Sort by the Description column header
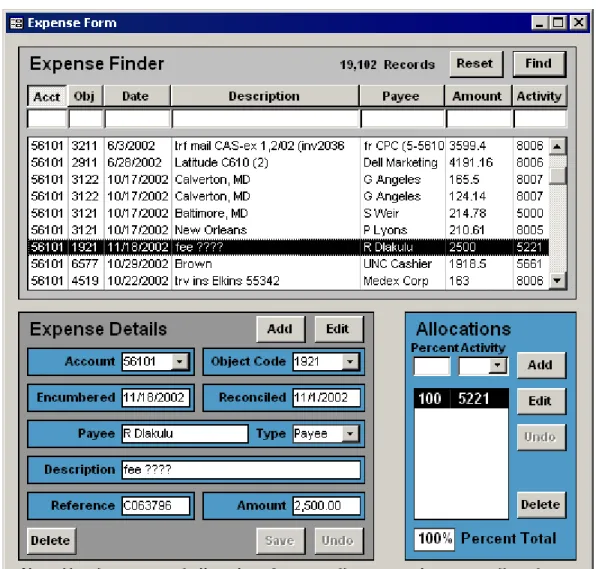This screenshot has width=596, height=569. 265,96
